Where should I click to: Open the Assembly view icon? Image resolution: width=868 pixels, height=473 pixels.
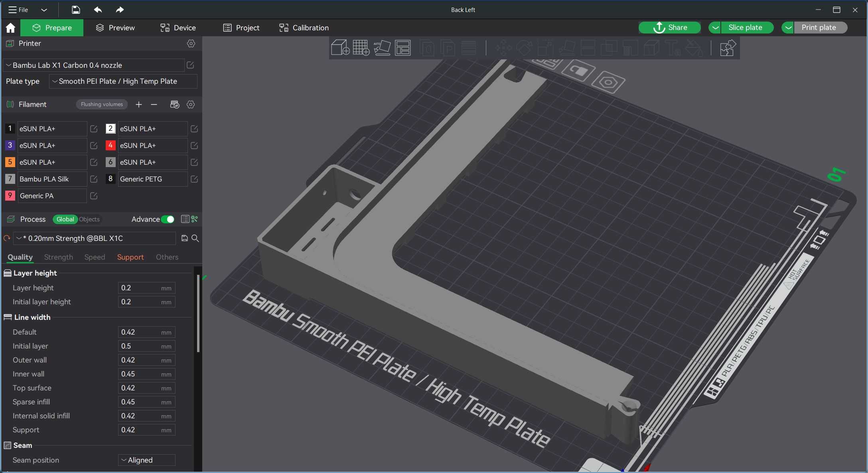click(x=727, y=48)
